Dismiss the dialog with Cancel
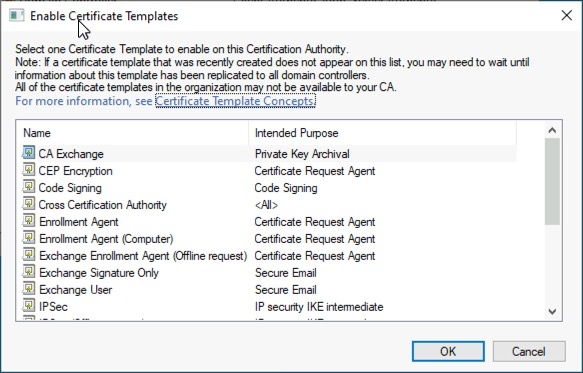The height and width of the screenshot is (373, 583). pos(529,351)
